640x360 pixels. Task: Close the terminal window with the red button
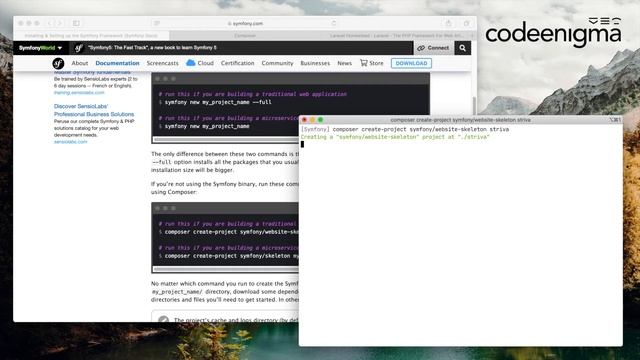pyautogui.click(x=304, y=120)
